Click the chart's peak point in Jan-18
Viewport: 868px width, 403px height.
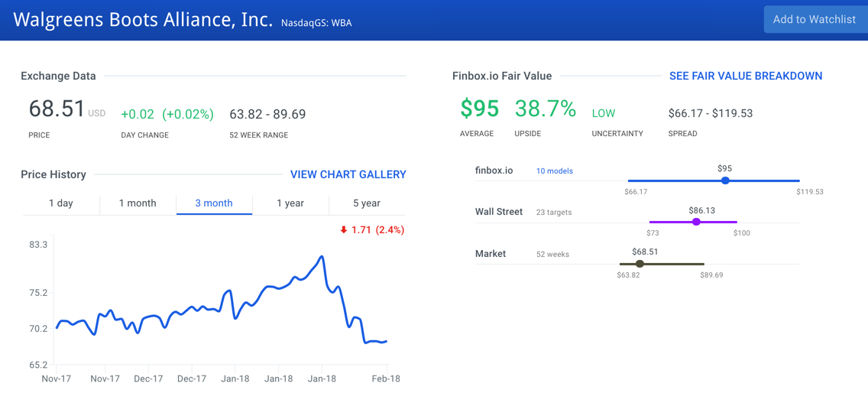click(x=322, y=257)
